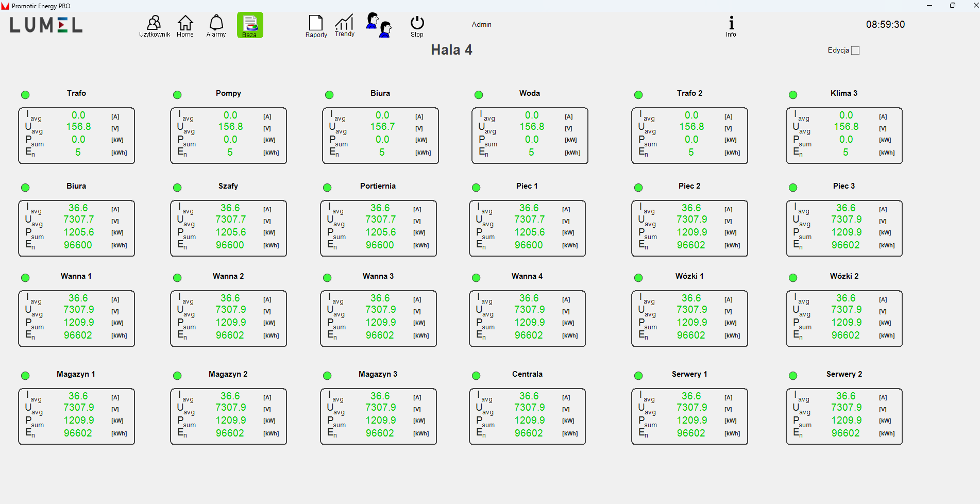Enable the Edycja checkbox
This screenshot has height=504, width=980.
click(855, 51)
